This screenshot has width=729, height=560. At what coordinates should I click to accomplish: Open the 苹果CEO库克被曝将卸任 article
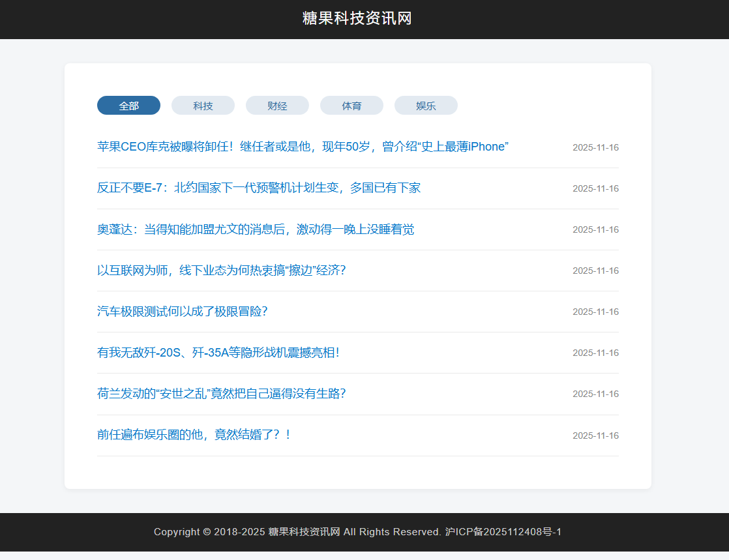[x=302, y=147]
